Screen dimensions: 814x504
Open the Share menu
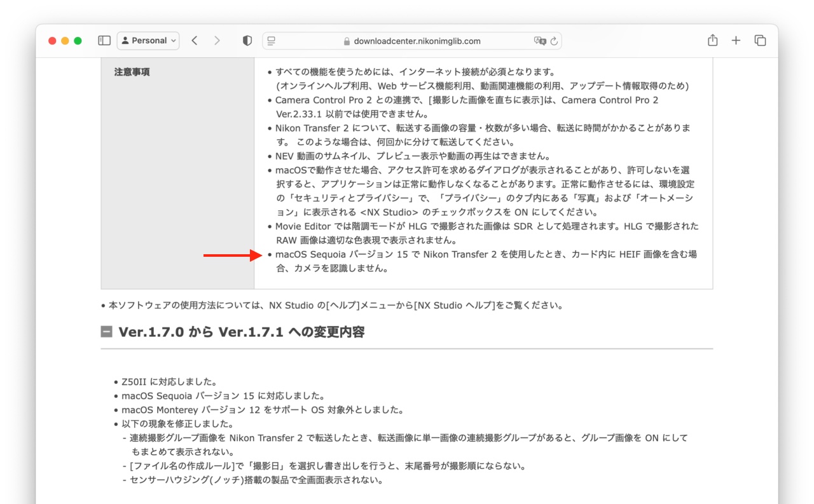[x=712, y=40]
